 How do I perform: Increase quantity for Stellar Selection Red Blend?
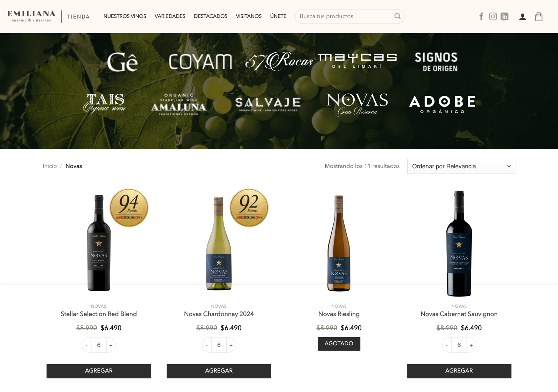click(111, 345)
